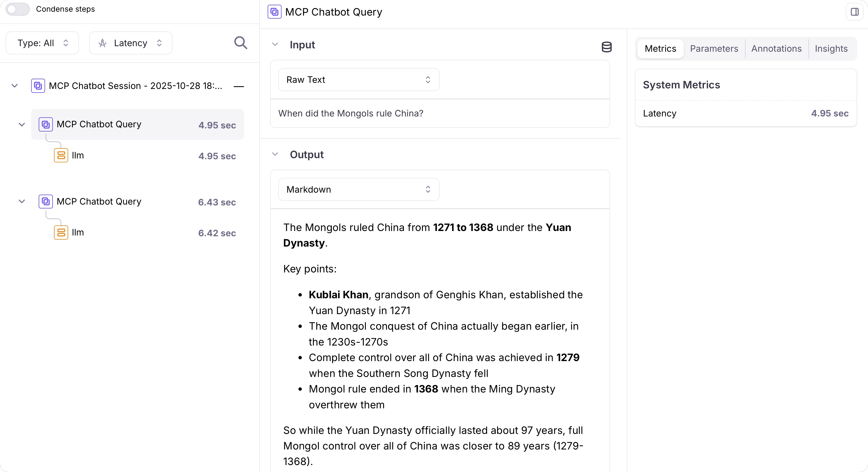Toggle the side panel layout icon
The width and height of the screenshot is (868, 472).
click(855, 12)
